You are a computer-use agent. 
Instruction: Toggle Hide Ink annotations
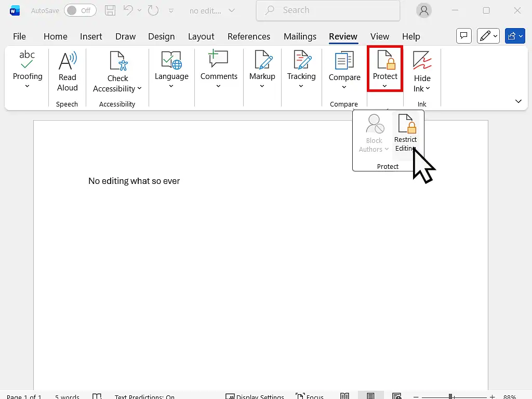[422, 70]
